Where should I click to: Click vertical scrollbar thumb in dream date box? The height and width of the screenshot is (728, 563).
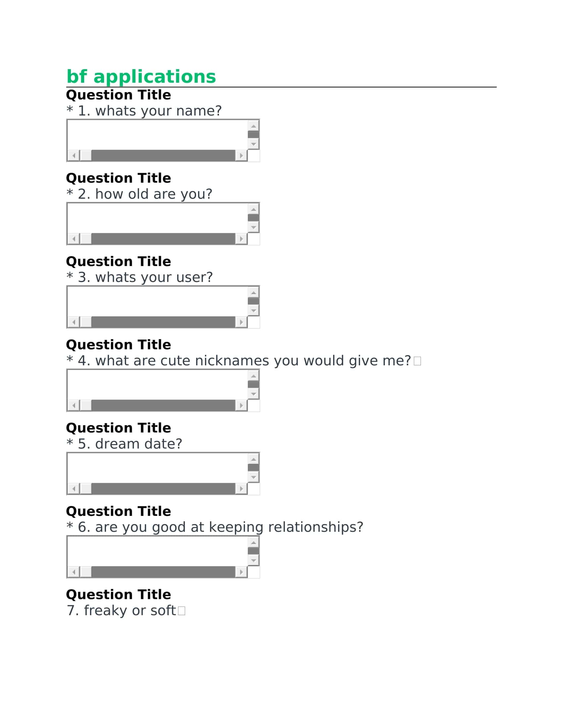[x=253, y=468]
